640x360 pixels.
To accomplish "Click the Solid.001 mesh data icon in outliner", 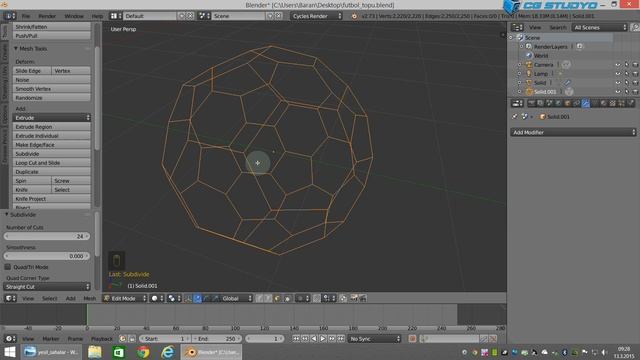I will (x=569, y=92).
